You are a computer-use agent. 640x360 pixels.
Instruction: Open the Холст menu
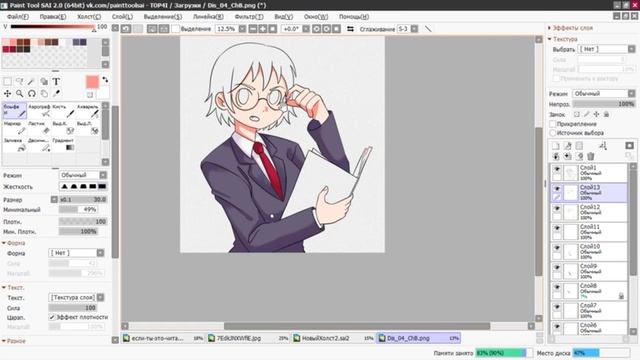[89, 17]
